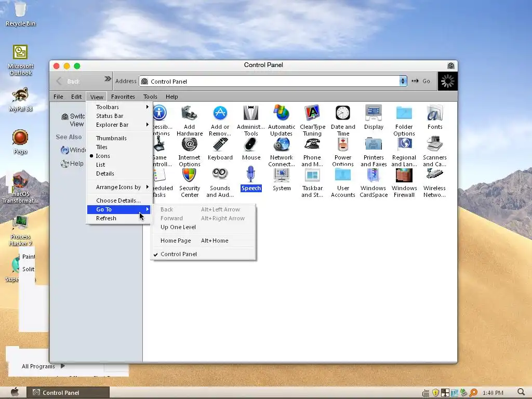The width and height of the screenshot is (532, 399).
Task: Open the File menu
Action: (x=58, y=97)
